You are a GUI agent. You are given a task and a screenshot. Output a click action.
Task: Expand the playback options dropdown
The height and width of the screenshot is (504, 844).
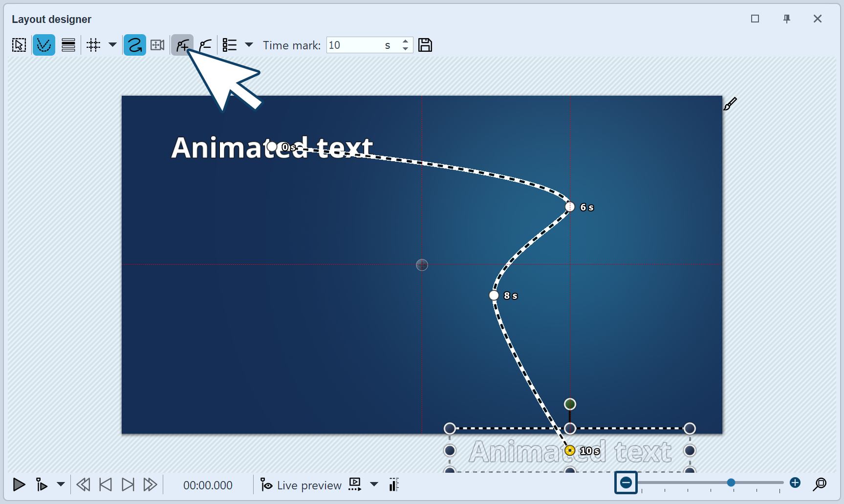61,484
